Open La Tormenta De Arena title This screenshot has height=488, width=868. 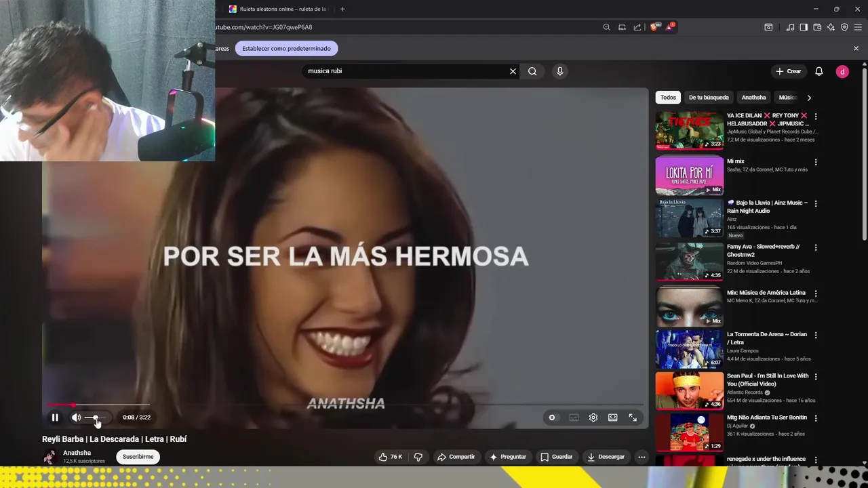pos(767,338)
